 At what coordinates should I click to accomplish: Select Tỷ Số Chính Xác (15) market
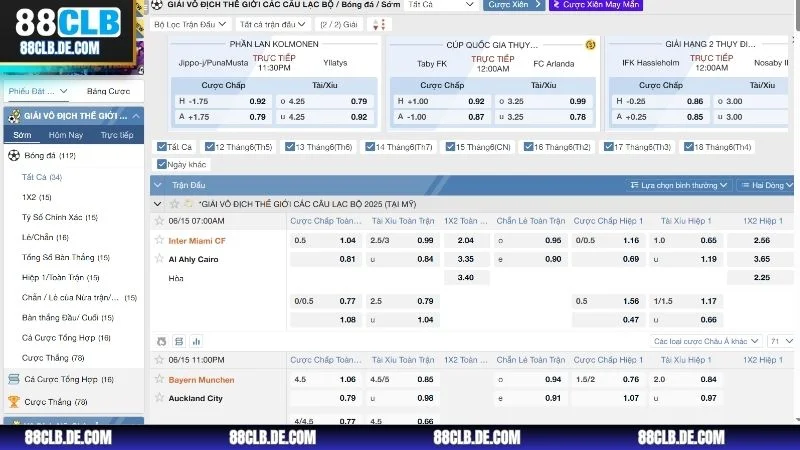tap(60, 217)
